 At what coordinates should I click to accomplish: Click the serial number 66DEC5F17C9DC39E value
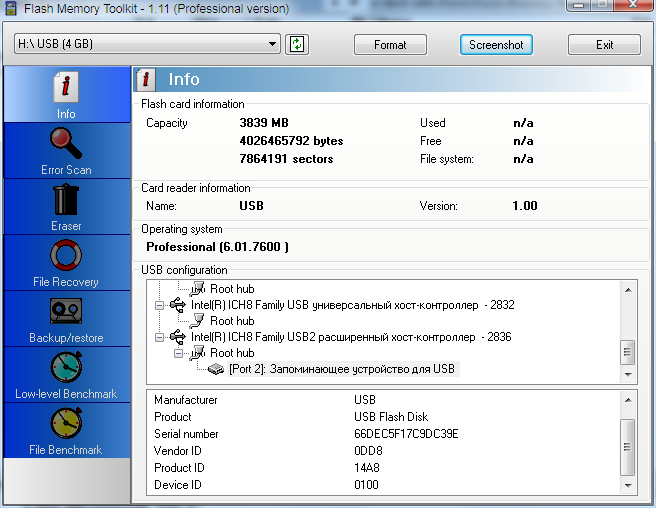(x=406, y=434)
